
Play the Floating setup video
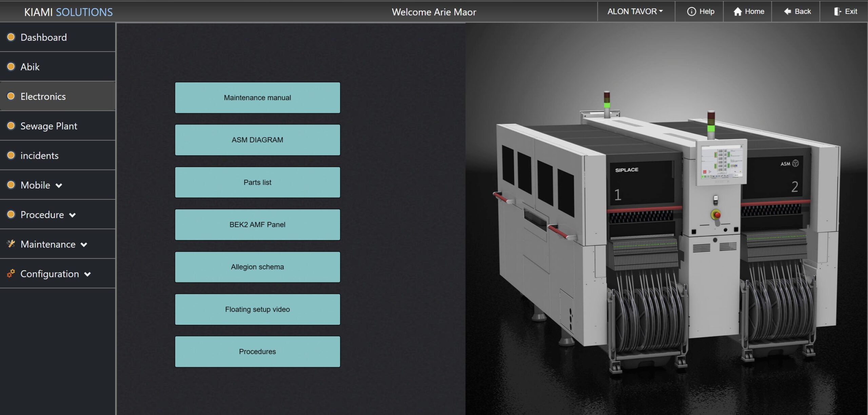tap(257, 309)
